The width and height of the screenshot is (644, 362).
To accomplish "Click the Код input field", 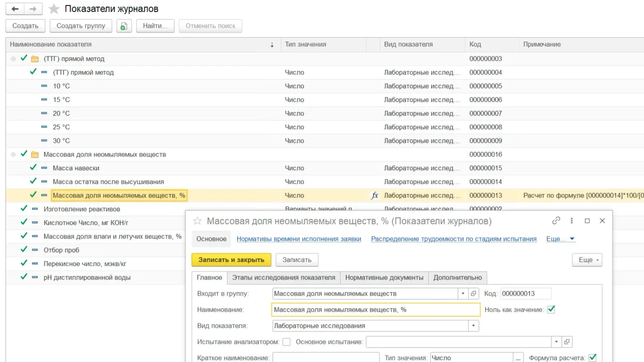I will 526,294.
